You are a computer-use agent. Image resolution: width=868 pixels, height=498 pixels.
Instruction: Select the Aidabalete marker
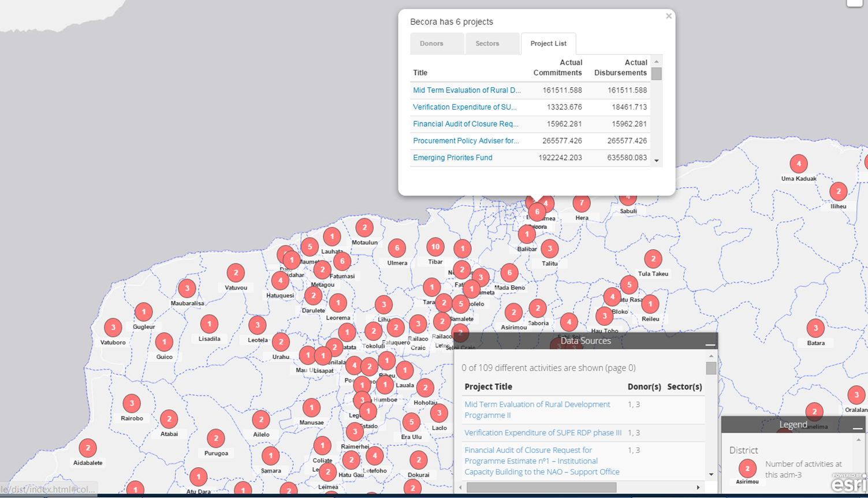(x=88, y=448)
